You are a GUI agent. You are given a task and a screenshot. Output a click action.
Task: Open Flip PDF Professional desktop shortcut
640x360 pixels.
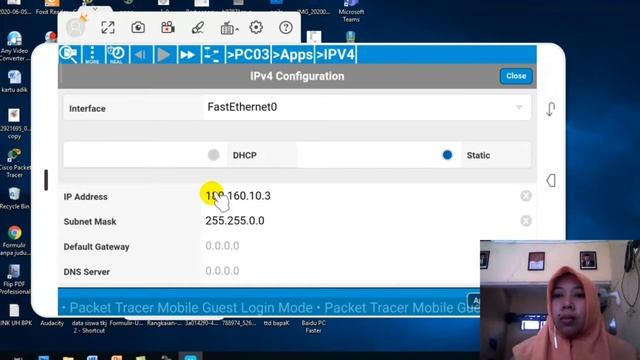click(15, 279)
